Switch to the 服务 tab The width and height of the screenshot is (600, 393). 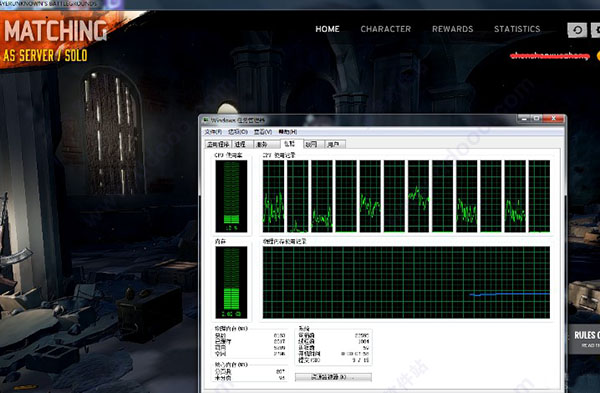[266, 144]
